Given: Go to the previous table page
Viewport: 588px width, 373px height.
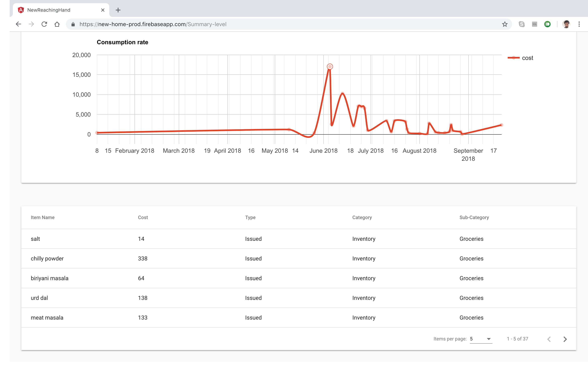Looking at the screenshot, I should pos(549,339).
